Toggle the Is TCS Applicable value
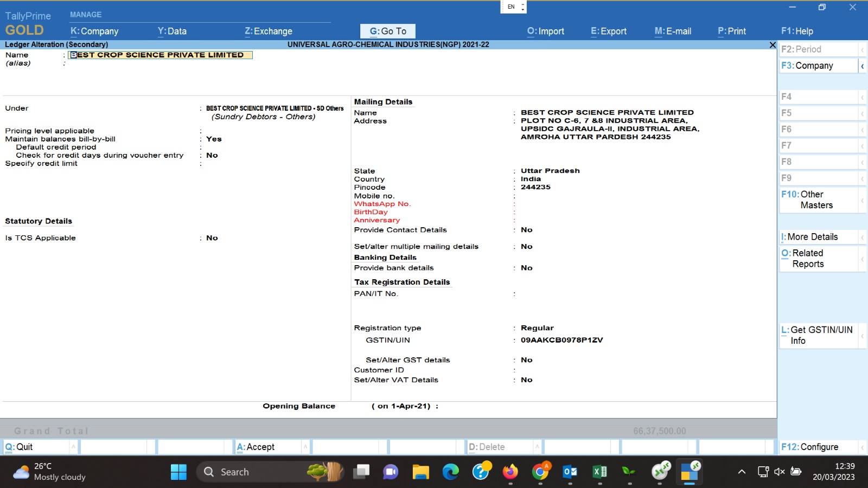868x488 pixels. 212,238
